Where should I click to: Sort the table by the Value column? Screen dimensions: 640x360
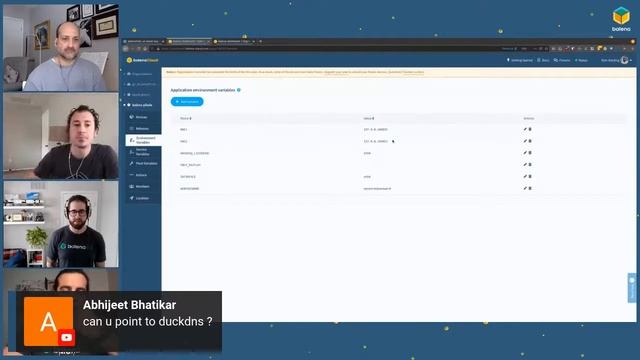(369, 118)
